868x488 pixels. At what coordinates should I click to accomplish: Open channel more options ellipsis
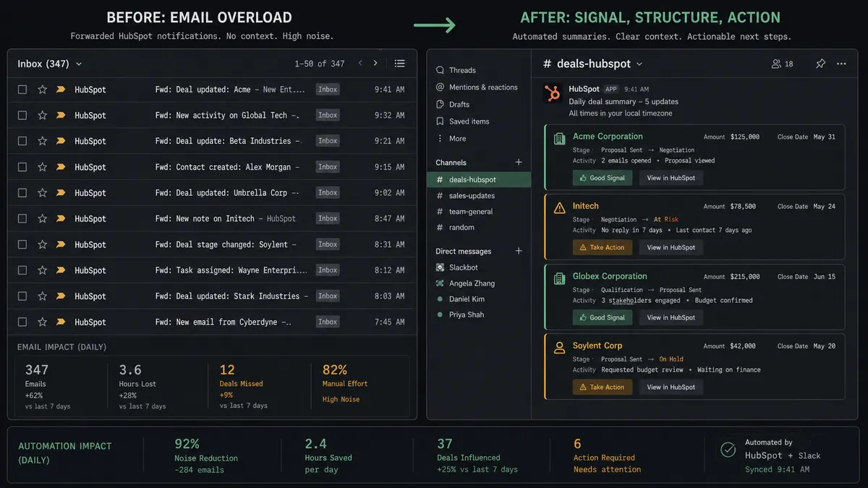pyautogui.click(x=841, y=64)
